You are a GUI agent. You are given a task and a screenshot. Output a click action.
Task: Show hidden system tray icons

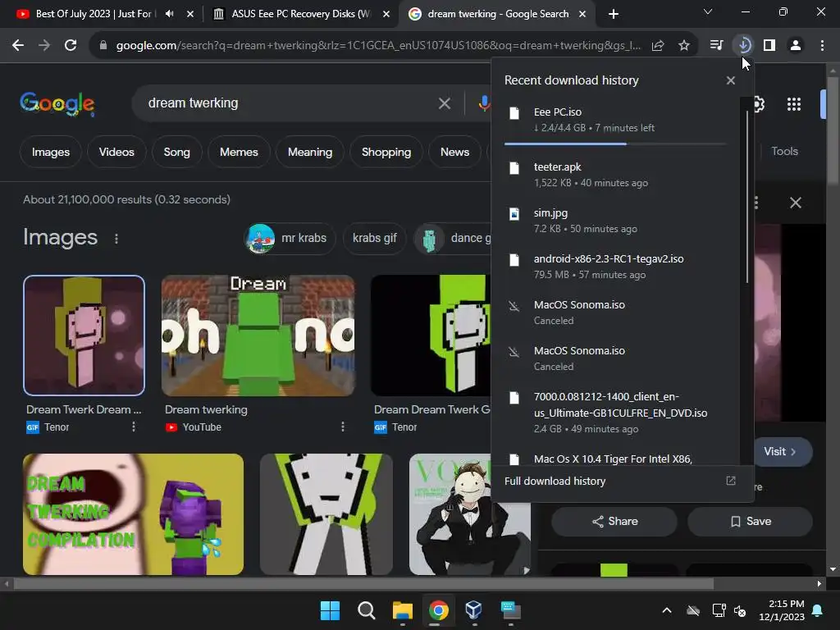(666, 610)
